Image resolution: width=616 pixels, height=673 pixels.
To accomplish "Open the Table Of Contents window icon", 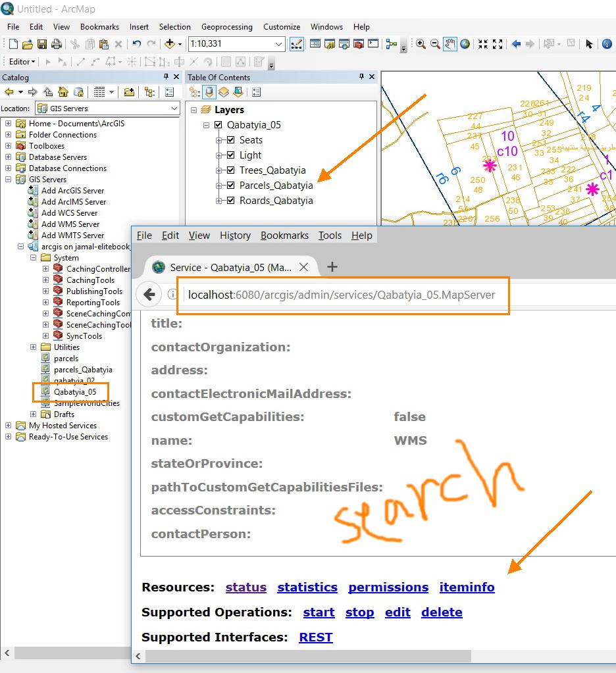I will (x=315, y=44).
